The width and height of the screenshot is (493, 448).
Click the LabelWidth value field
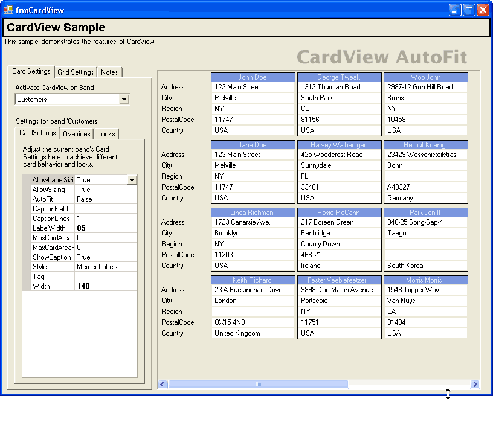pyautogui.click(x=106, y=228)
